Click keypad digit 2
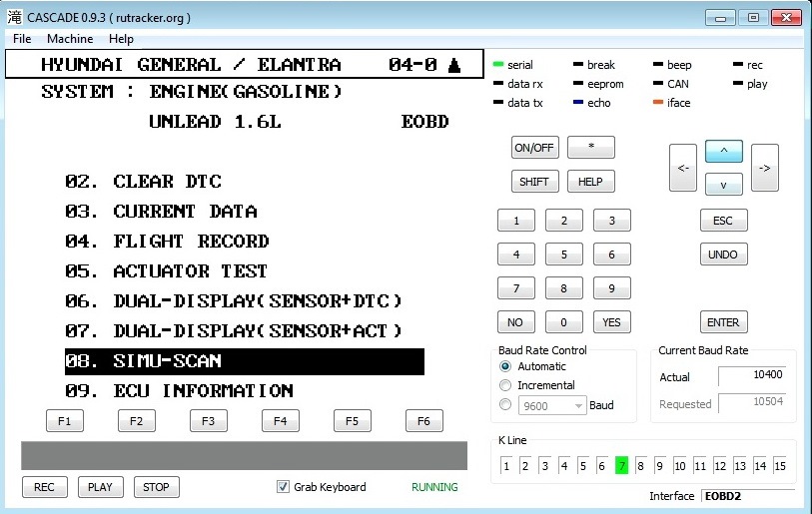The height and width of the screenshot is (514, 812). pyautogui.click(x=564, y=221)
